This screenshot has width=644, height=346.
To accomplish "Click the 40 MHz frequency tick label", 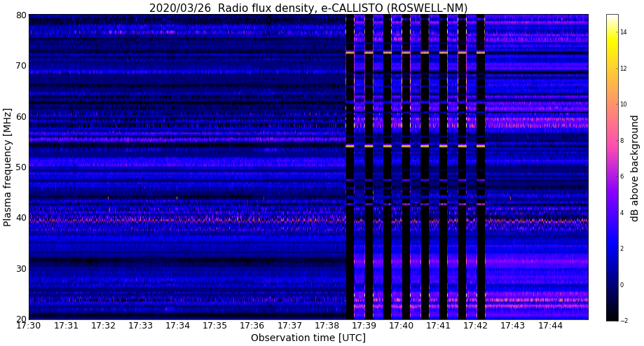I will click(x=21, y=218).
